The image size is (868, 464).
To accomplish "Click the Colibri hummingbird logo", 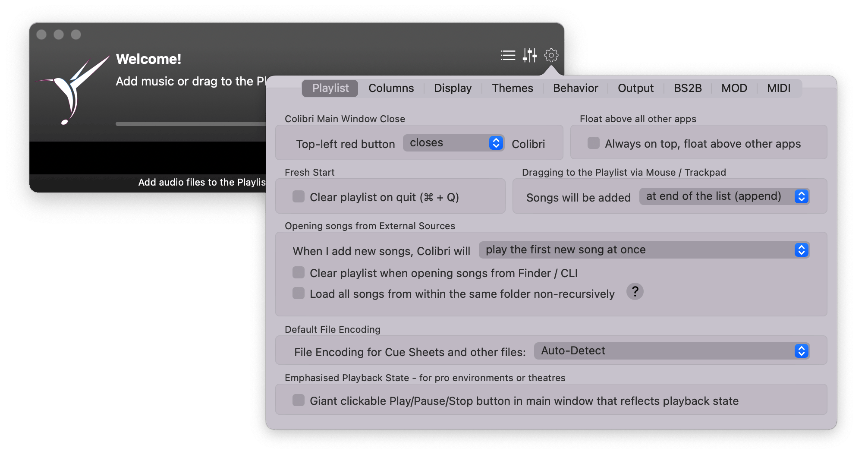I will click(73, 90).
